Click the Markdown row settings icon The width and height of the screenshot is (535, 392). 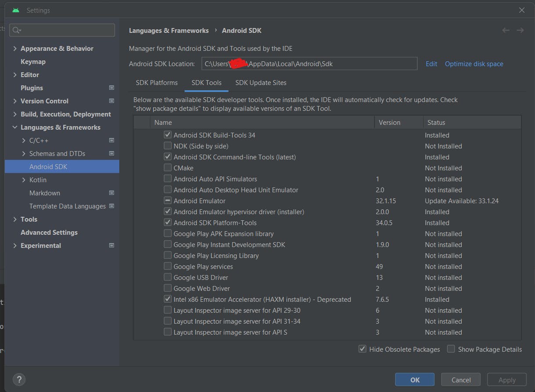point(111,193)
